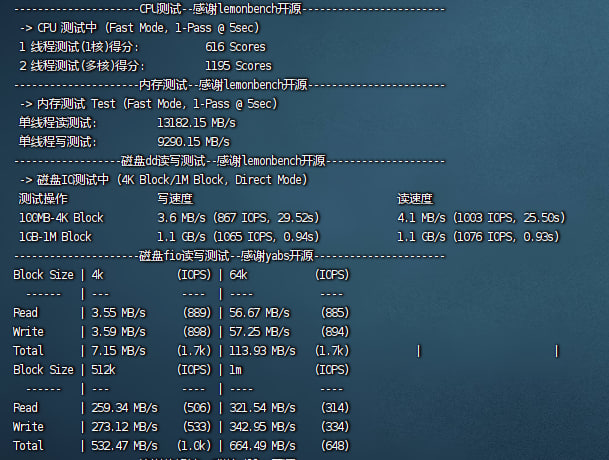Click the 1GB-1M Block row label
Image resolution: width=609 pixels, height=460 pixels.
pyautogui.click(x=55, y=237)
